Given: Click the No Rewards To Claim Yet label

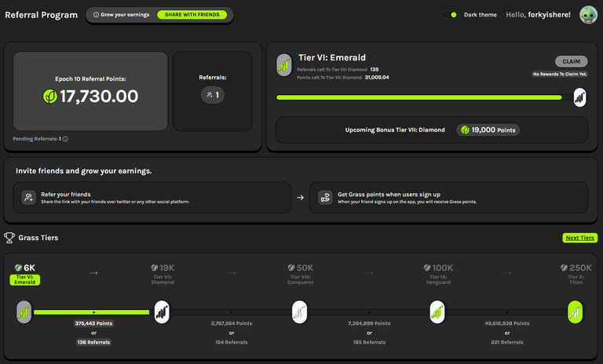Looking at the screenshot, I should (x=560, y=74).
